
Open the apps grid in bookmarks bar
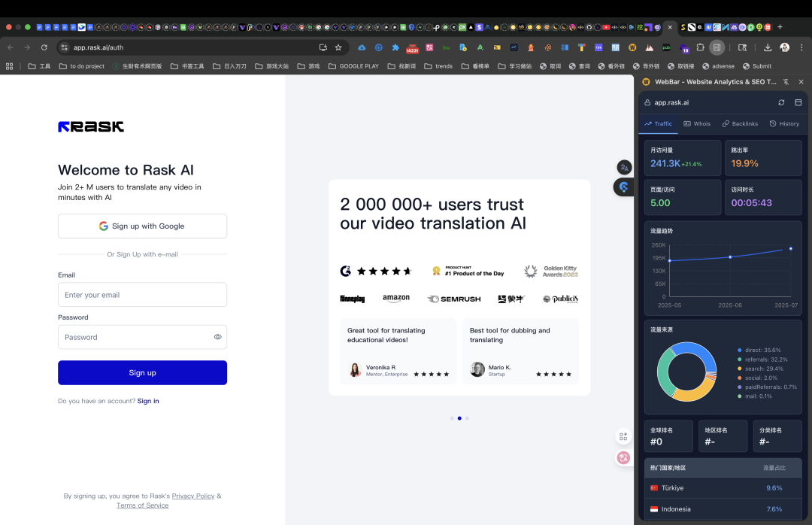pyautogui.click(x=9, y=66)
